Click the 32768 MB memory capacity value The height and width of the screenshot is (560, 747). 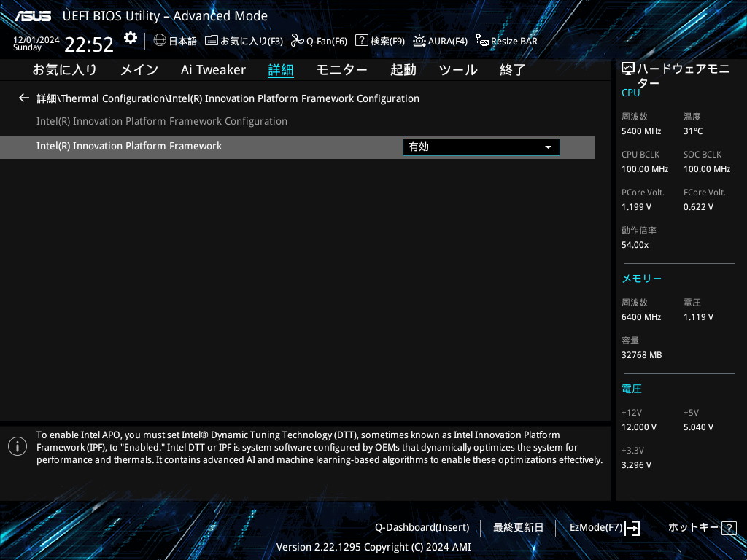tap(641, 355)
